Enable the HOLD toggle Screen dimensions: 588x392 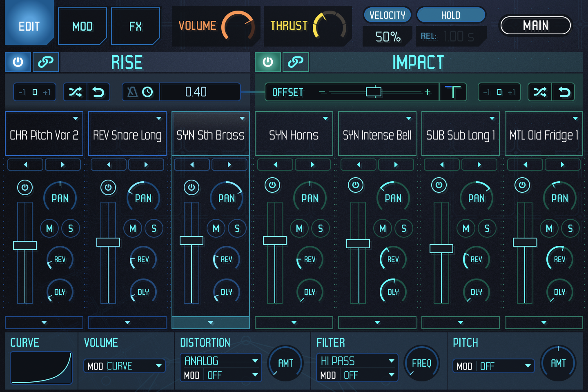pyautogui.click(x=450, y=15)
